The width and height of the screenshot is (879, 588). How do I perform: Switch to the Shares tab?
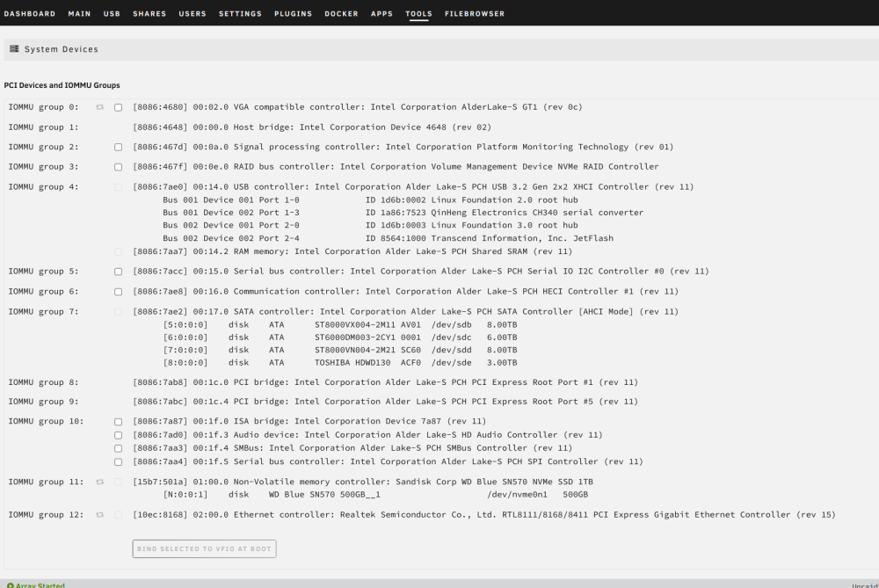149,13
